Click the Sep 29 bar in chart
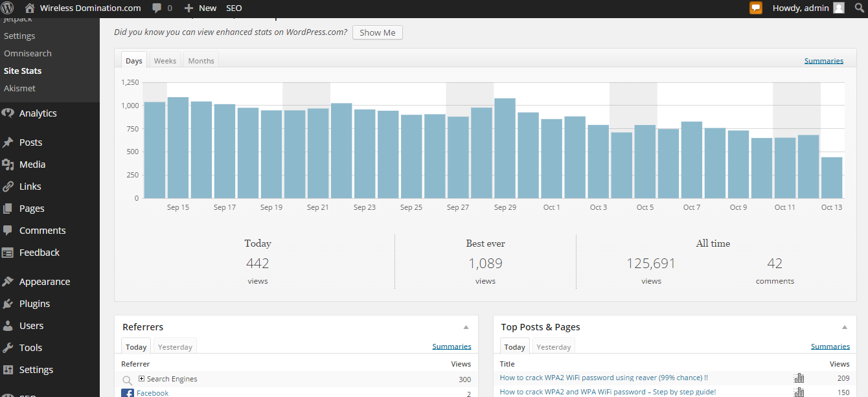The width and height of the screenshot is (868, 397). 505,148
